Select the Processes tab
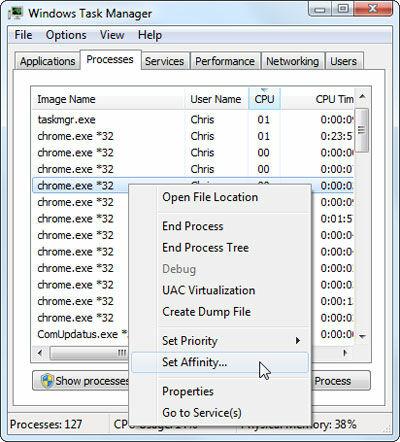Image resolution: width=400 pixels, height=442 pixels. coord(110,59)
